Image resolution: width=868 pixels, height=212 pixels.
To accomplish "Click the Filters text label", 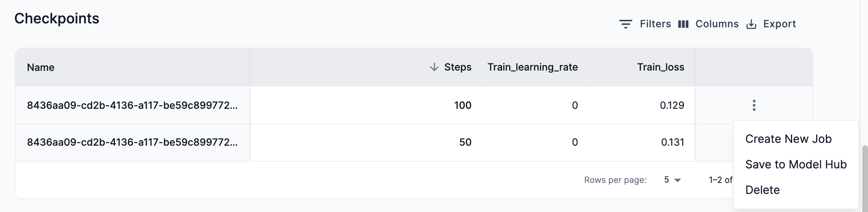I will [x=655, y=24].
